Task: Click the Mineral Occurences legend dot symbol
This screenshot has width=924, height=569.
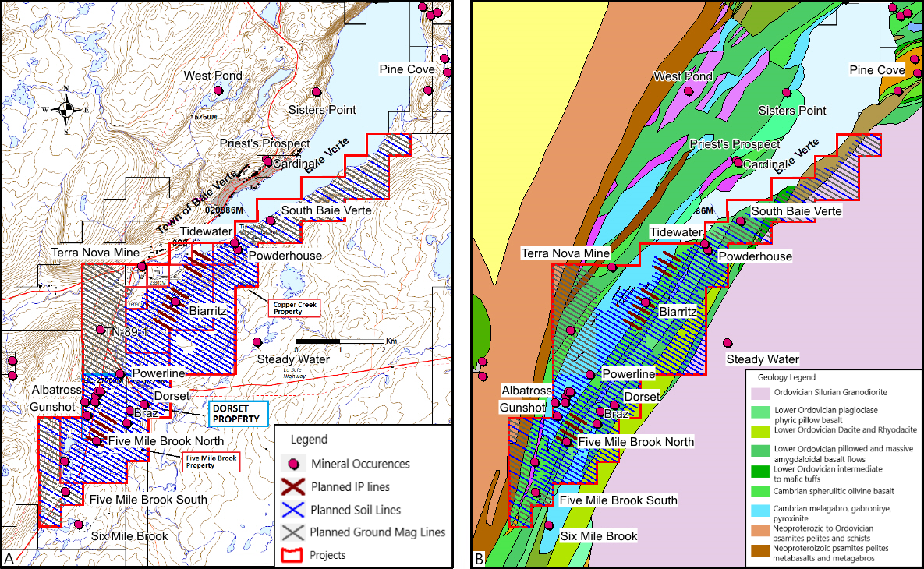Action: click(x=293, y=464)
